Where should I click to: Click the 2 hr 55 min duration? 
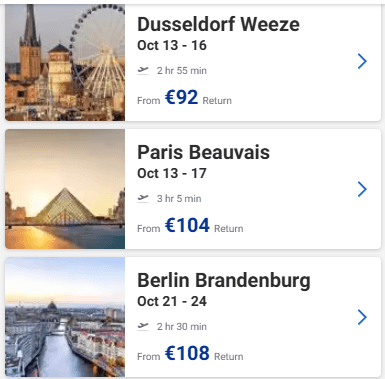pos(182,71)
